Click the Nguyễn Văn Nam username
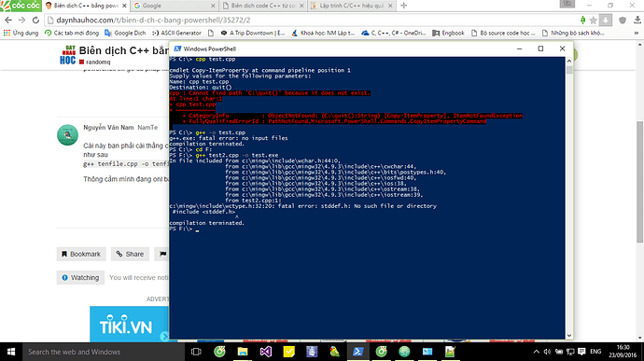Screen dimensions: 644x361 click(108, 128)
